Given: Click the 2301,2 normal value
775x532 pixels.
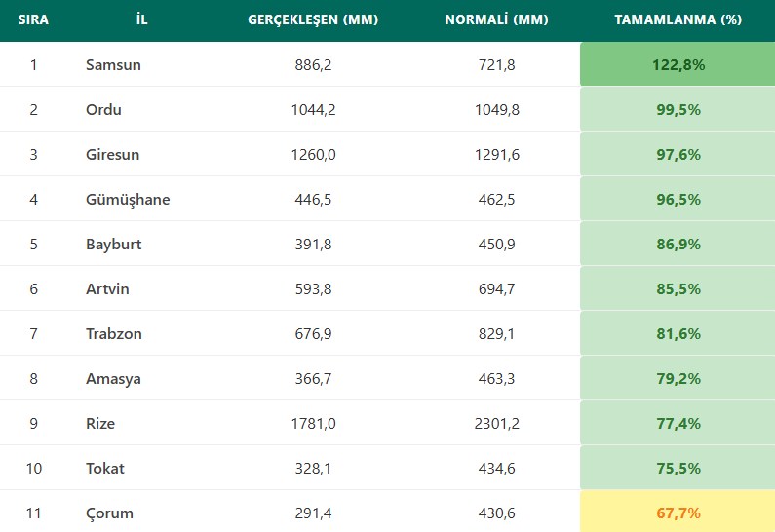Looking at the screenshot, I should pos(496,424).
